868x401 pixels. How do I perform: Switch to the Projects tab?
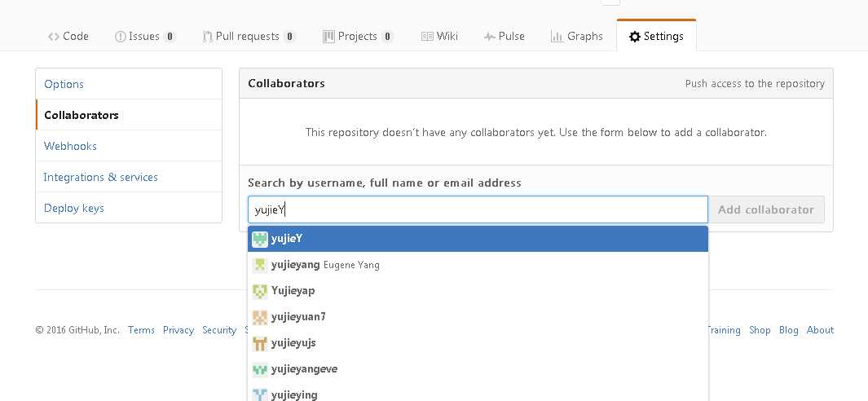(x=358, y=36)
